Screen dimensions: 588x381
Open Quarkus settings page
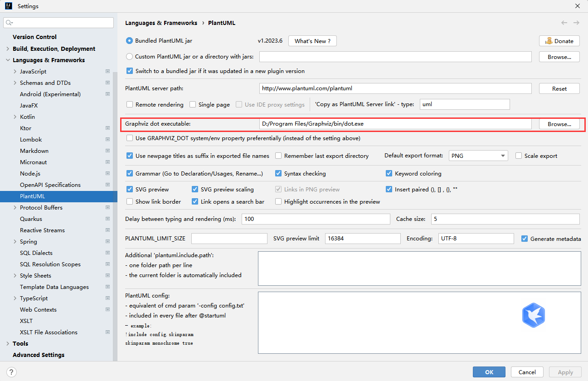click(x=31, y=219)
